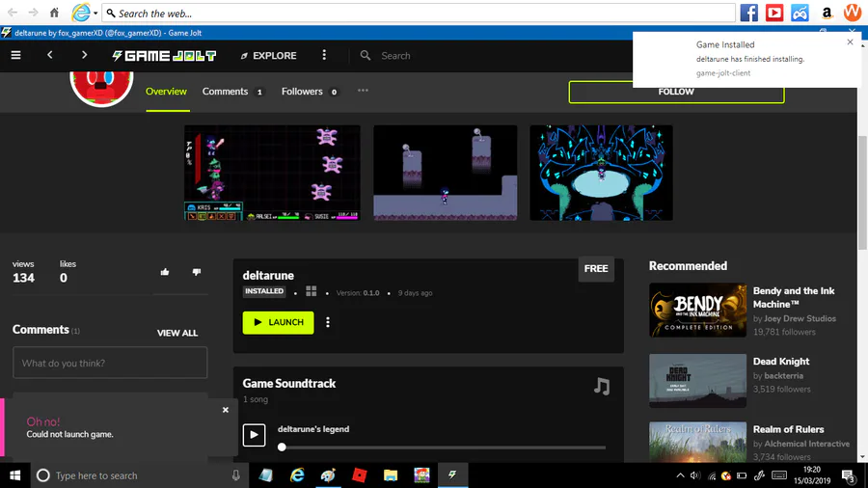This screenshot has width=868, height=488.
Task: Play deltarune's legend song
Action: click(254, 435)
